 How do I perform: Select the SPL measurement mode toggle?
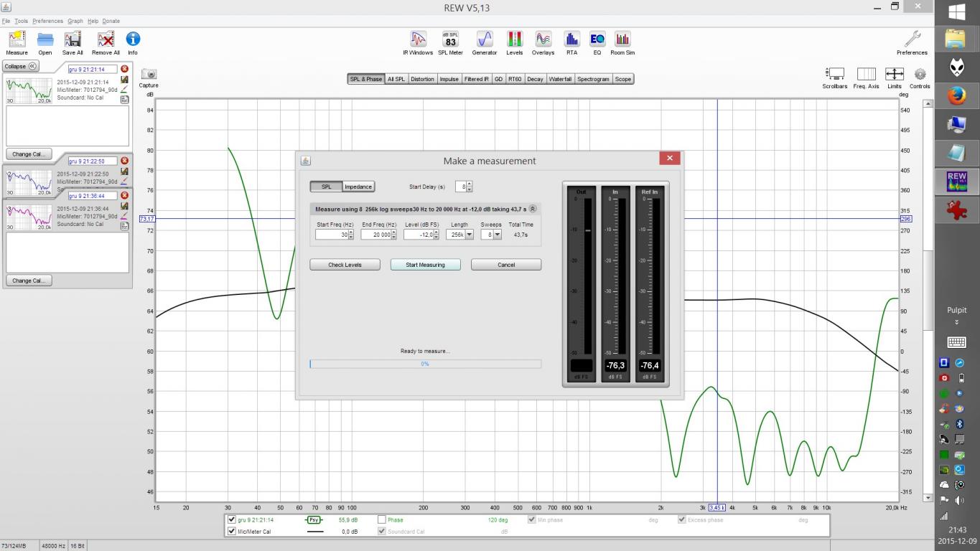click(x=326, y=187)
